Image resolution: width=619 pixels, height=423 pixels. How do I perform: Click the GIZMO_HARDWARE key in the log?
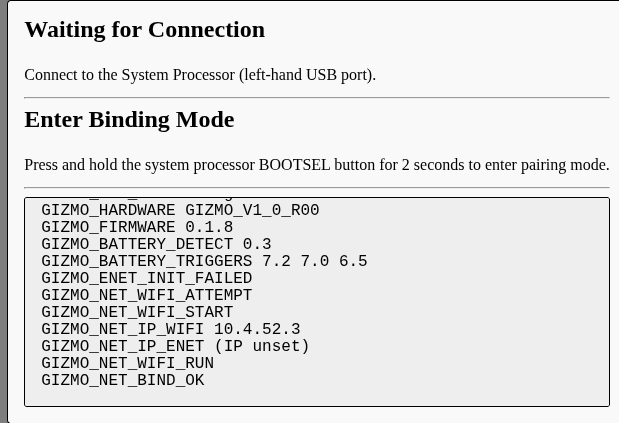point(109,211)
